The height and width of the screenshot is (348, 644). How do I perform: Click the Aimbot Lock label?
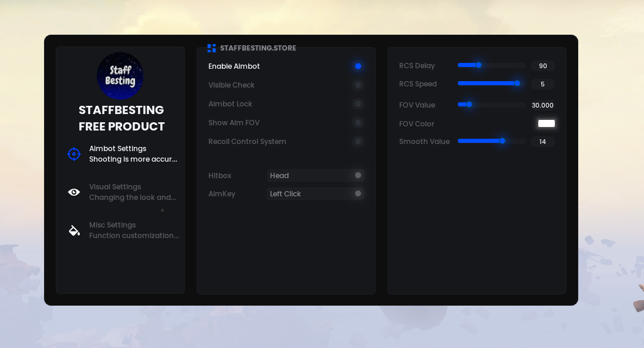click(x=230, y=104)
